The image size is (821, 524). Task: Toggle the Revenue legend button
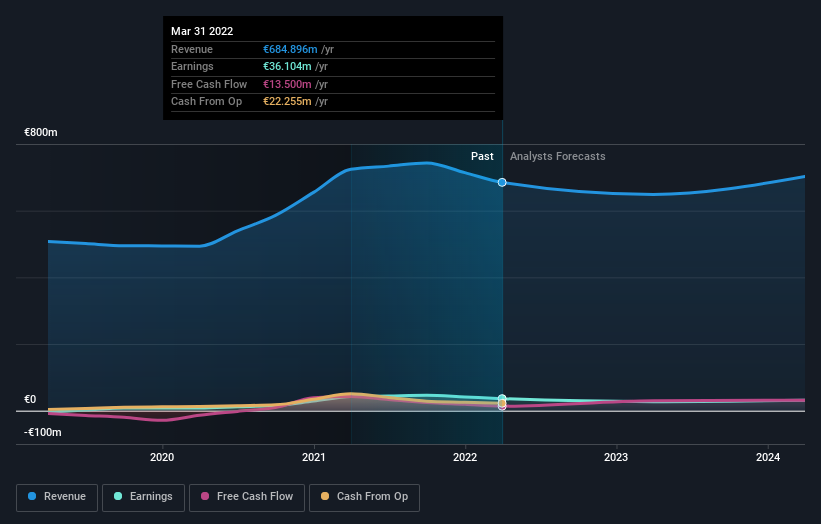(x=57, y=497)
